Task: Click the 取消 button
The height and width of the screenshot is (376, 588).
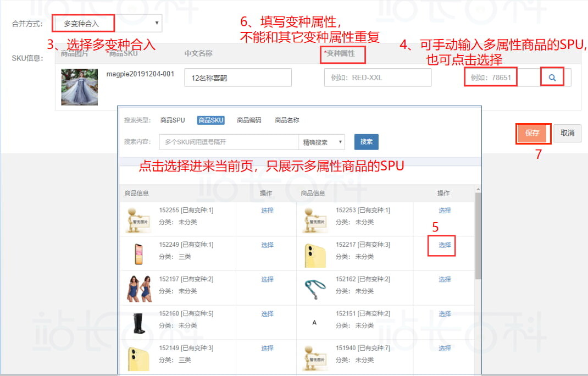Action: [567, 133]
